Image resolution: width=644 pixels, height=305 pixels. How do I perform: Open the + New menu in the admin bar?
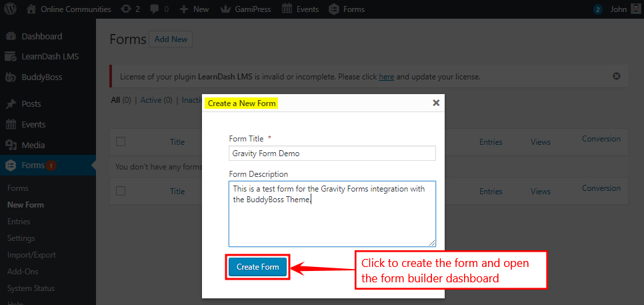click(x=194, y=9)
